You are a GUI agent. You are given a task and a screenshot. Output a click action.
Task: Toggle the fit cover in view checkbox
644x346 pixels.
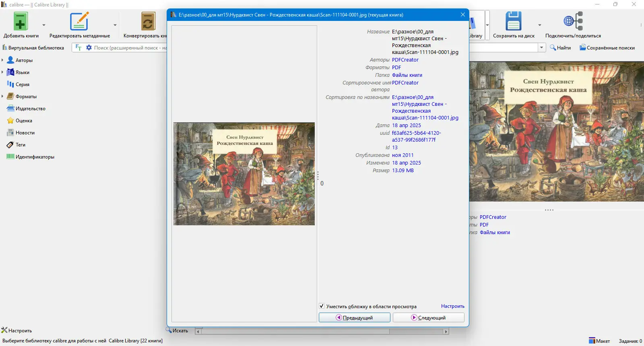coord(322,306)
